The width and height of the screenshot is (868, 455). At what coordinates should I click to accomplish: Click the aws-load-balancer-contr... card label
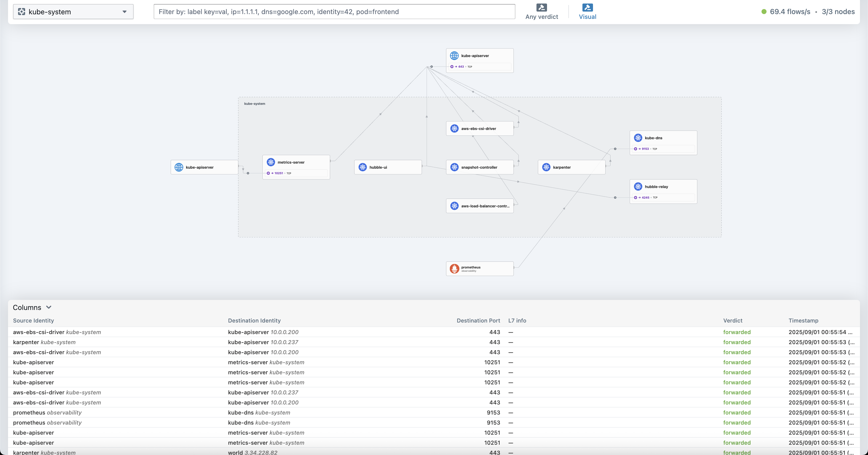click(x=485, y=206)
